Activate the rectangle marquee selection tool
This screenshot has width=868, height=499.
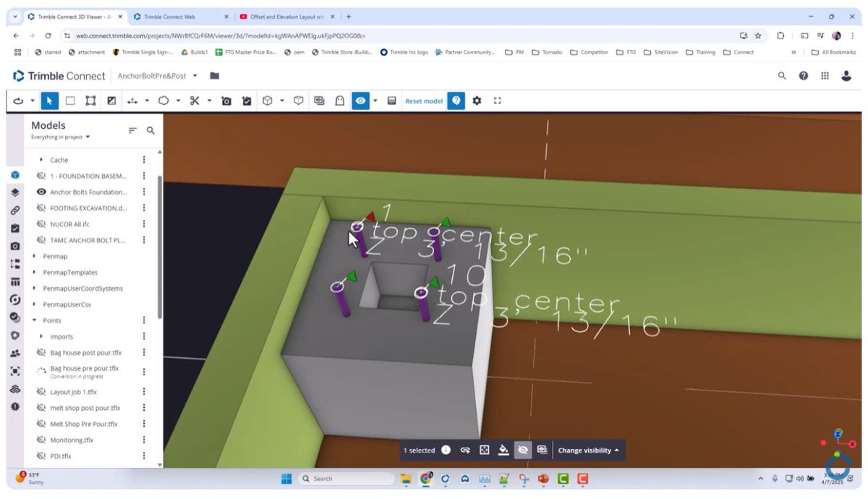69,101
